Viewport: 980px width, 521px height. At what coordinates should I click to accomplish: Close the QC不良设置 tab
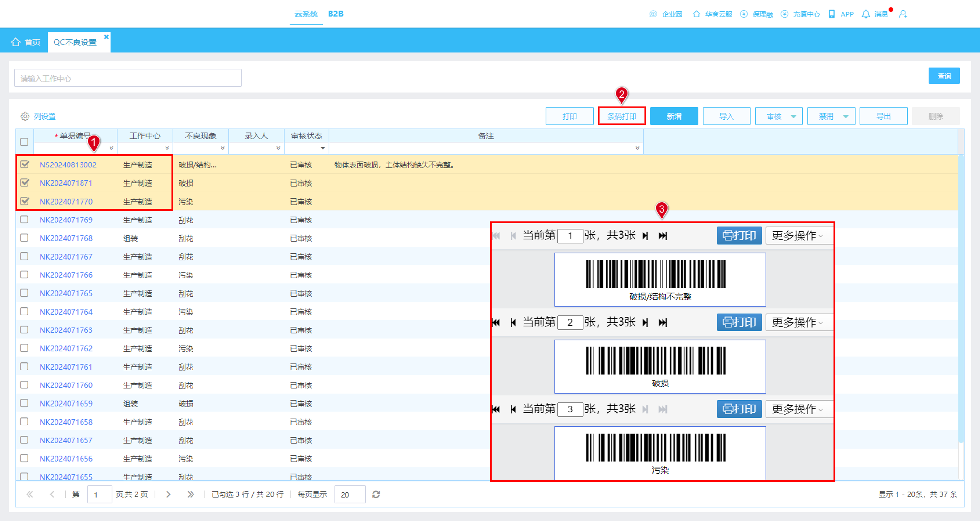click(x=106, y=37)
